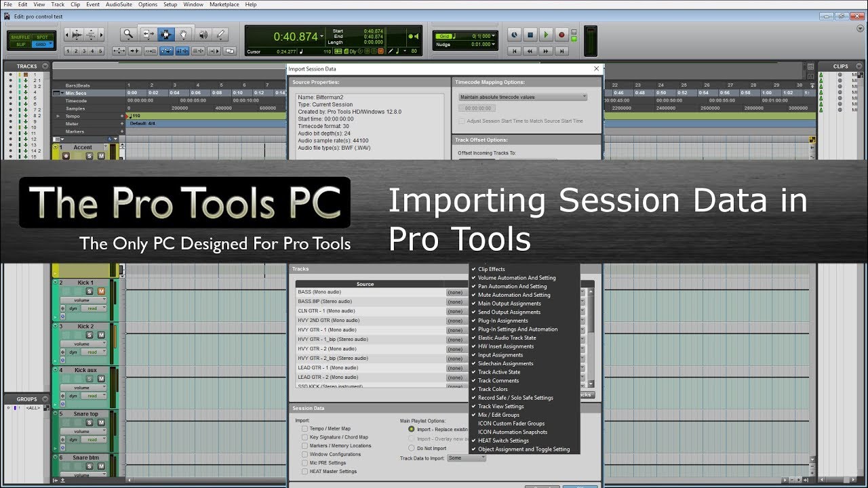This screenshot has height=488, width=868.
Task: Open the AudioSuite menu
Action: (119, 4)
